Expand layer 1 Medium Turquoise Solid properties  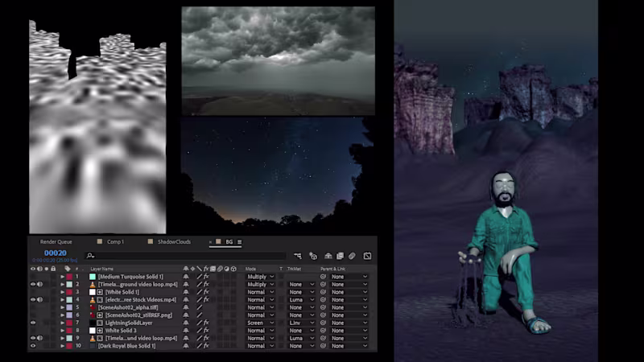pos(63,277)
